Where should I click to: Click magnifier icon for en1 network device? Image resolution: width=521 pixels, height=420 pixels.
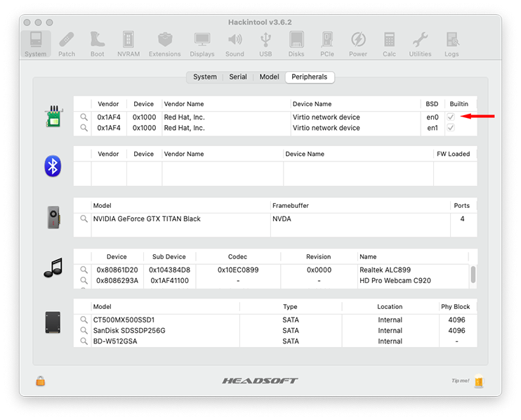84,128
